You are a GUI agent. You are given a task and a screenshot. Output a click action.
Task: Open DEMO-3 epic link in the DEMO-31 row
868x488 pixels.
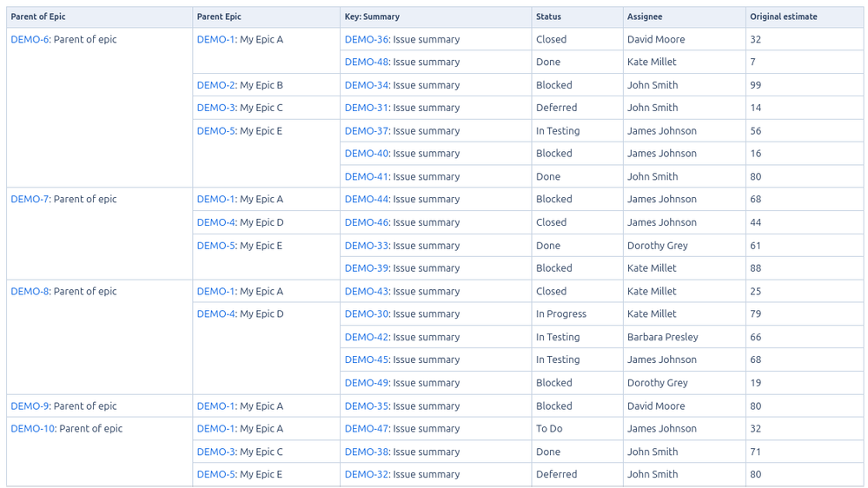(x=216, y=108)
